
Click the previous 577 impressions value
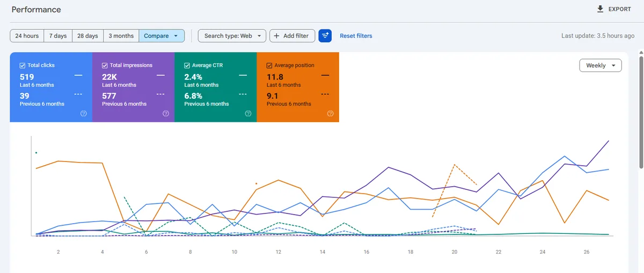[x=109, y=95]
